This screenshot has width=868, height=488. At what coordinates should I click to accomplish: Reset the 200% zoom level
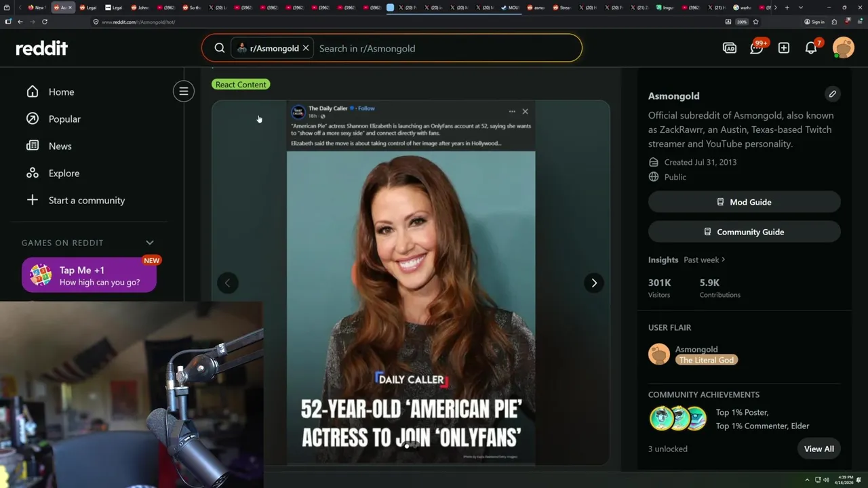[742, 22]
